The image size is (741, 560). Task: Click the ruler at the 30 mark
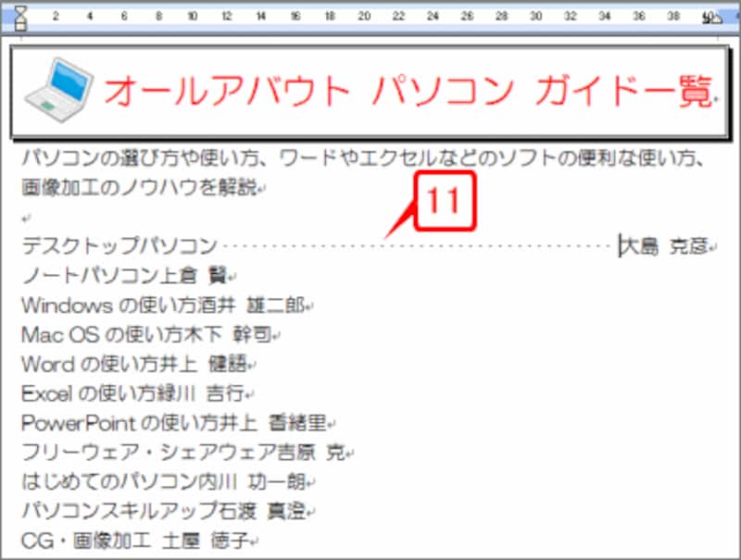tap(535, 15)
